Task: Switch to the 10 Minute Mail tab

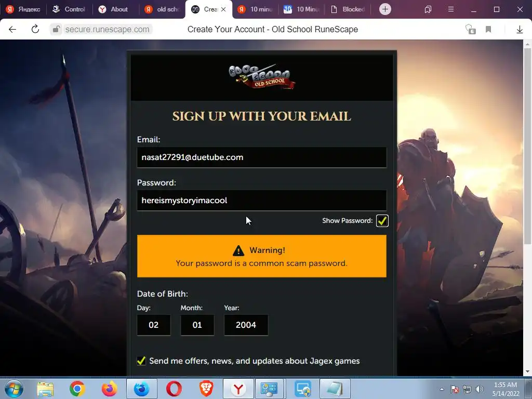Action: (x=302, y=9)
